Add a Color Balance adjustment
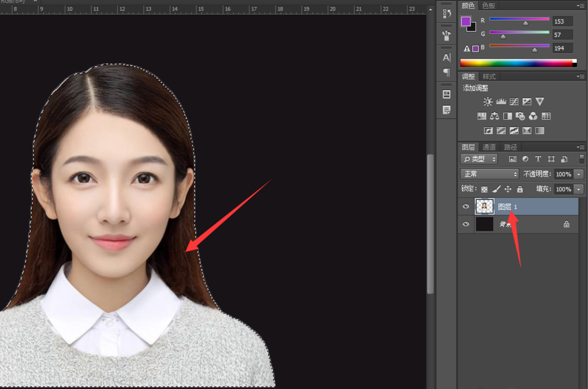Image resolution: width=588 pixels, height=389 pixels. [495, 116]
